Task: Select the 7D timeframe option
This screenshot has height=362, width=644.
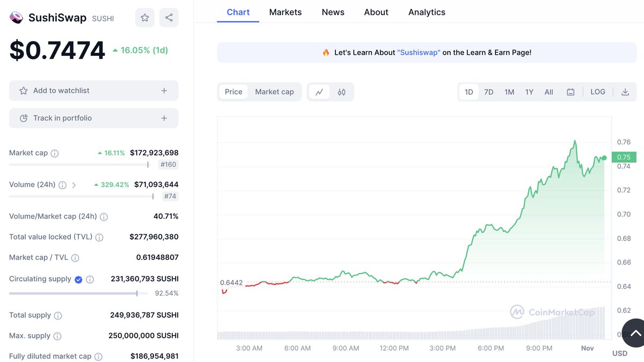Action: coord(488,91)
